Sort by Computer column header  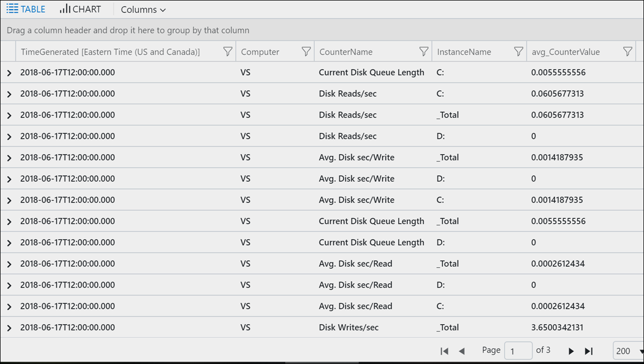(x=260, y=52)
